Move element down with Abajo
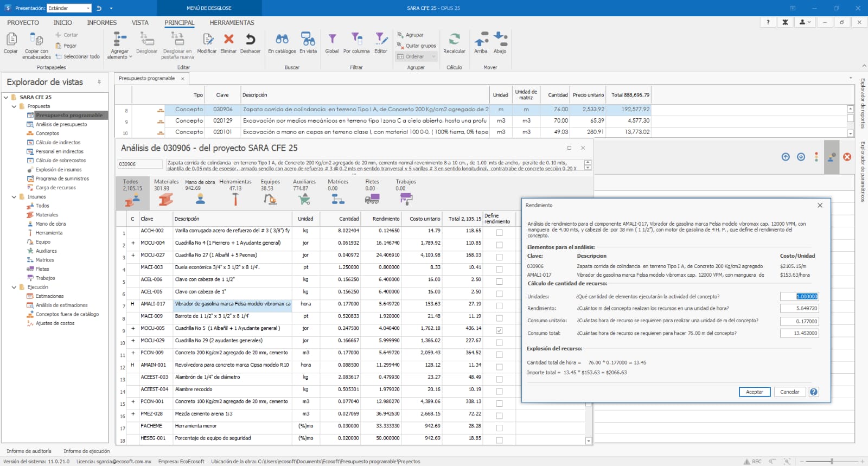The image size is (868, 466). click(x=500, y=39)
